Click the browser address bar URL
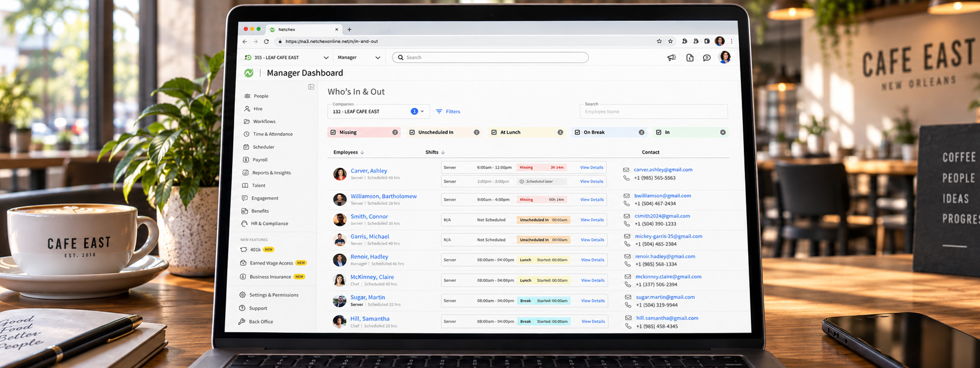 click(x=332, y=41)
